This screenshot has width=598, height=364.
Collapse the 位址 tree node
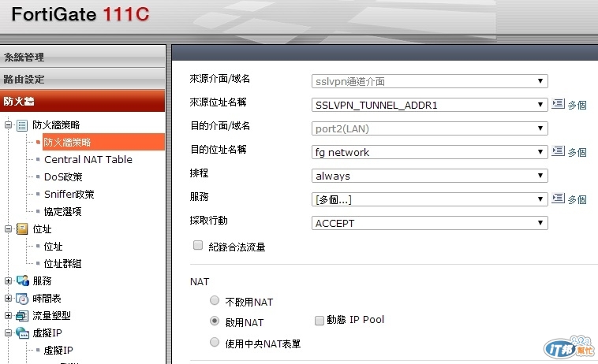9,228
